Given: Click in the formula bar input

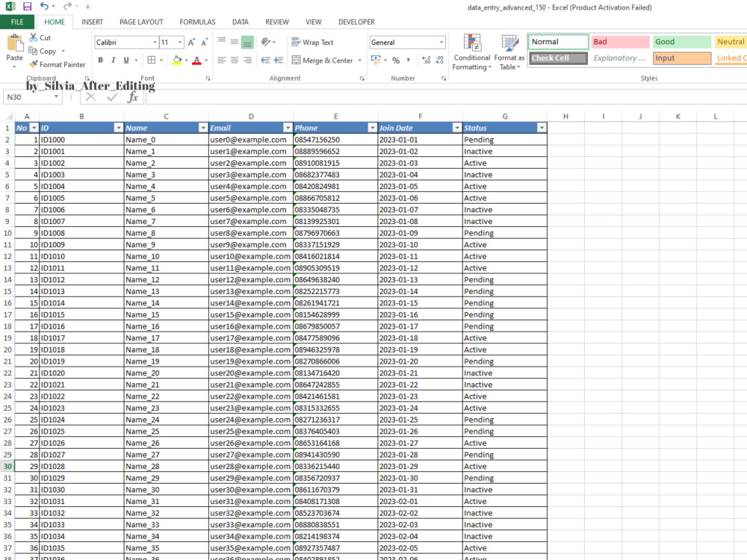Looking at the screenshot, I should [x=446, y=97].
